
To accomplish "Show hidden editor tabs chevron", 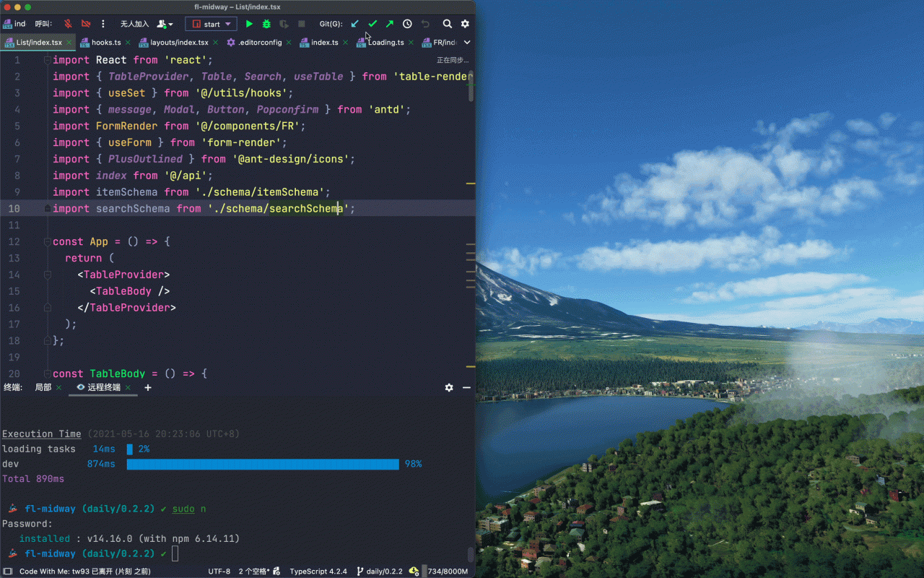I will coord(467,42).
